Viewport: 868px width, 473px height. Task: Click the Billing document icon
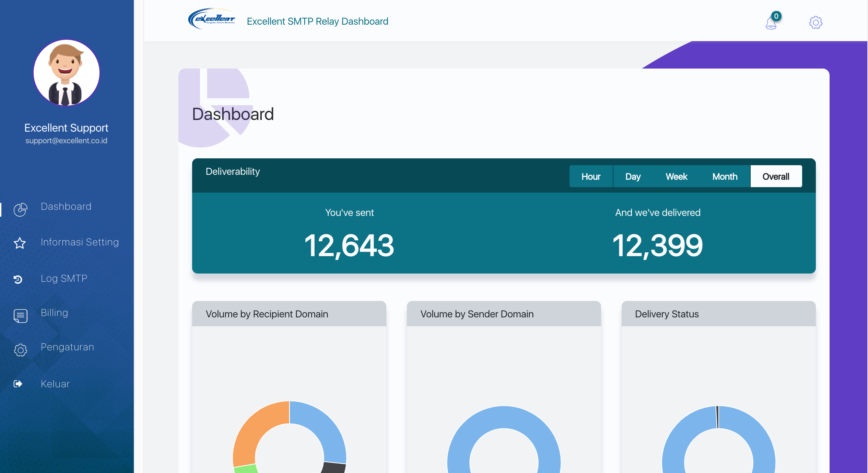pos(20,316)
